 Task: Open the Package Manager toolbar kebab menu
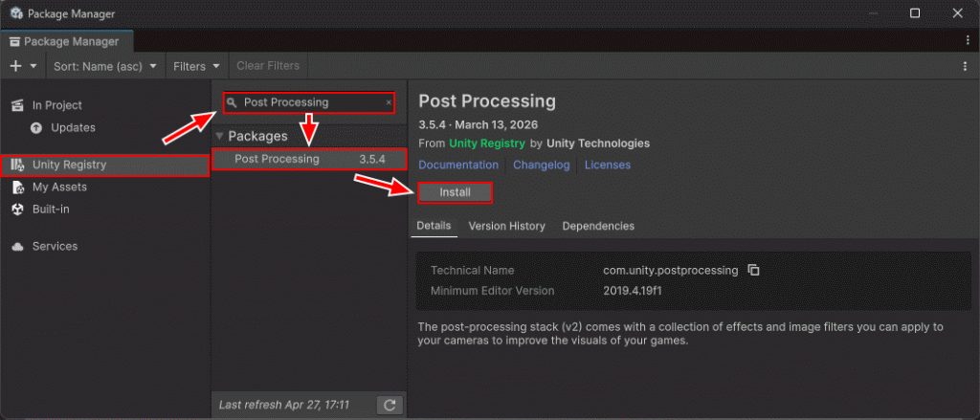(965, 66)
